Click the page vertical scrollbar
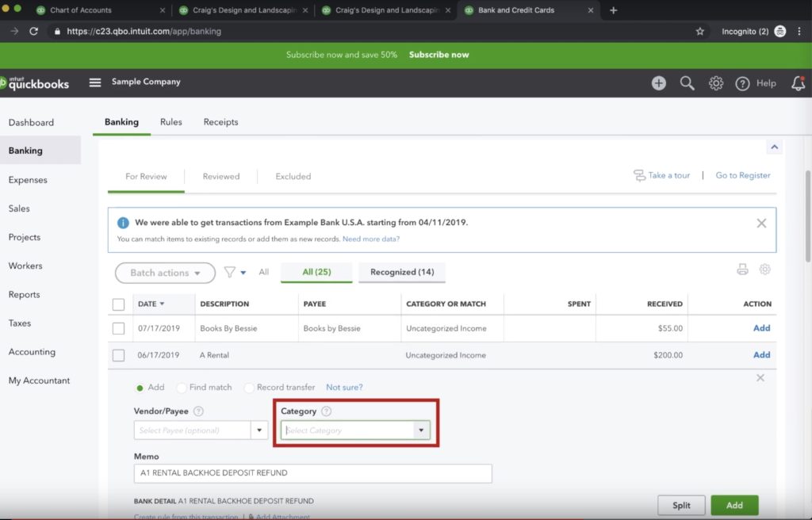The width and height of the screenshot is (812, 520). click(x=807, y=216)
